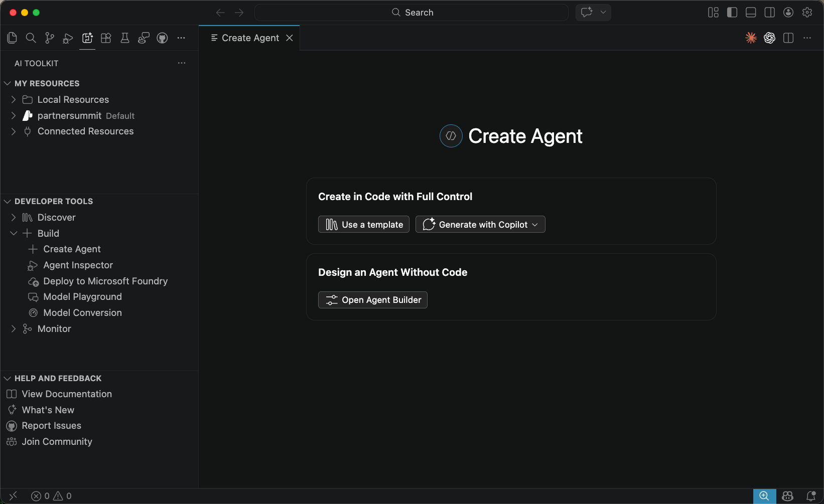The image size is (824, 504).
Task: Click the command center Search field
Action: pos(411,13)
